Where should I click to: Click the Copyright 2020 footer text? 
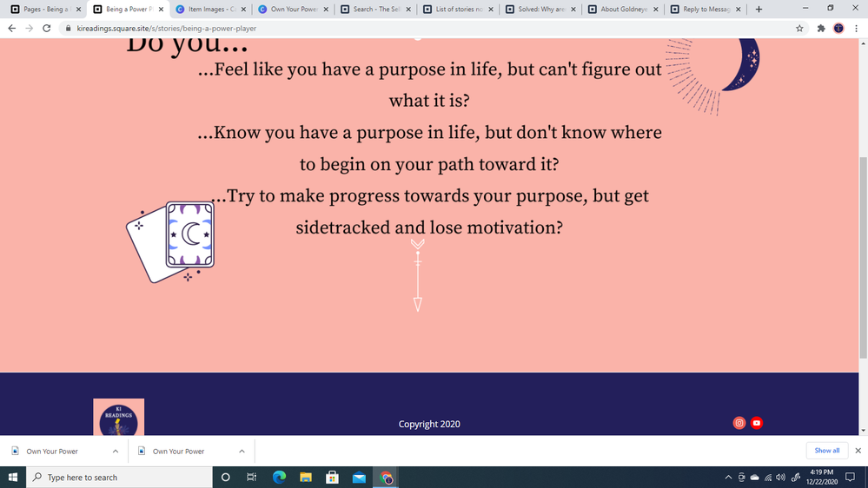pyautogui.click(x=429, y=424)
